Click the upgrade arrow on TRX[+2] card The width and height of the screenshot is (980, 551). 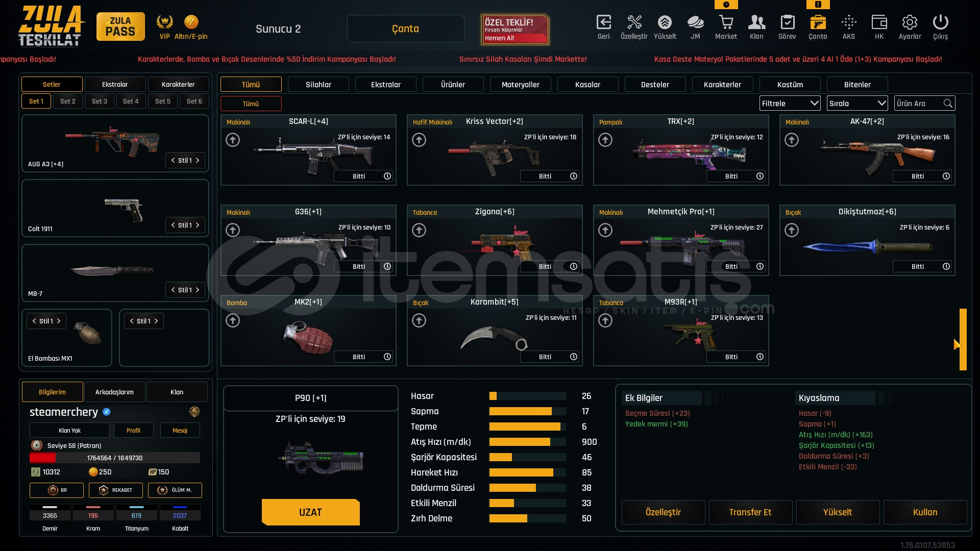pos(605,140)
